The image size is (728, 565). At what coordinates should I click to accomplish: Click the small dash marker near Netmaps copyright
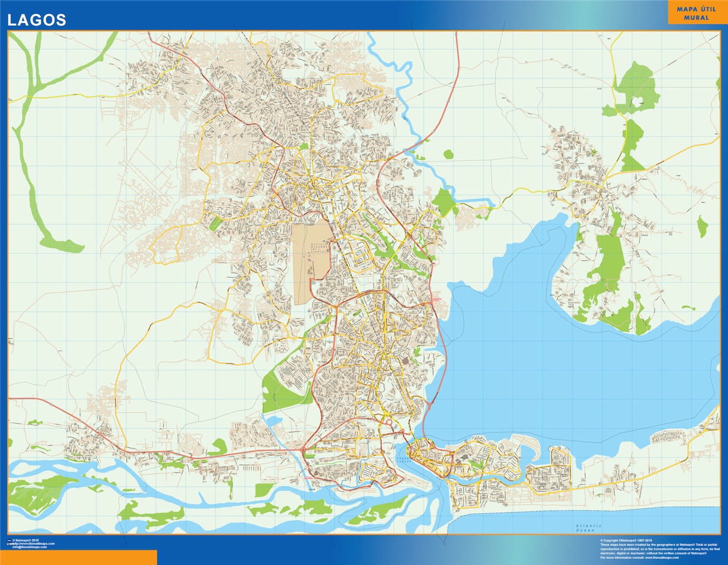(9, 541)
